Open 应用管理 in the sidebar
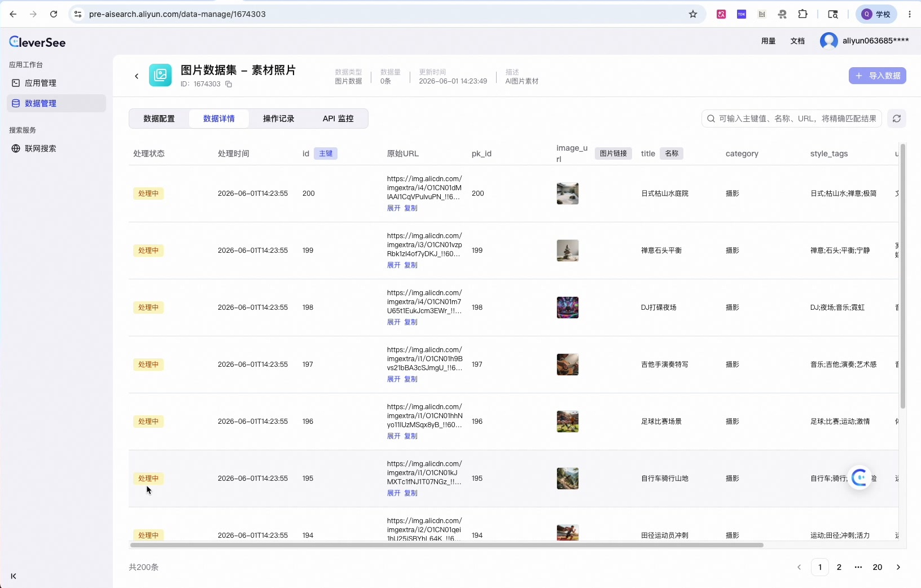 [56, 83]
